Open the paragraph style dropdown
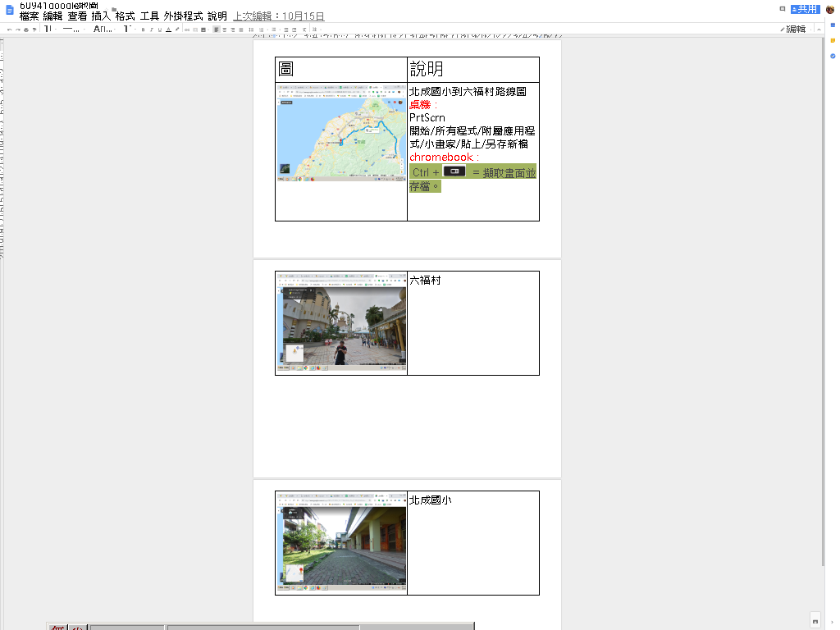Viewport: 840px width, 630px height. click(74, 29)
